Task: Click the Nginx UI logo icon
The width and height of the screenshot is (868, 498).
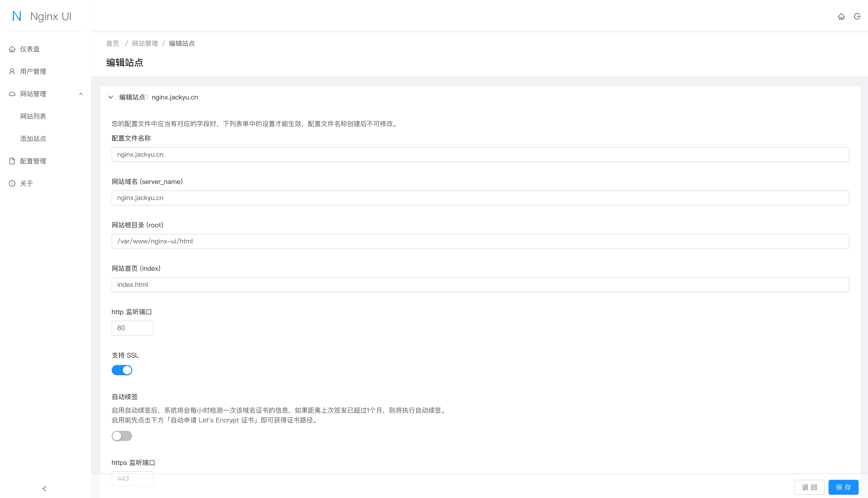Action: [17, 16]
